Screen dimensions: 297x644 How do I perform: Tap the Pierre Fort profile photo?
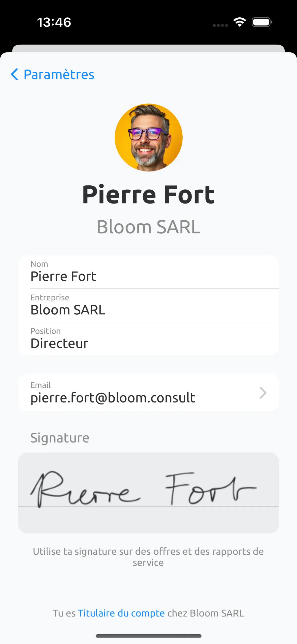148,137
